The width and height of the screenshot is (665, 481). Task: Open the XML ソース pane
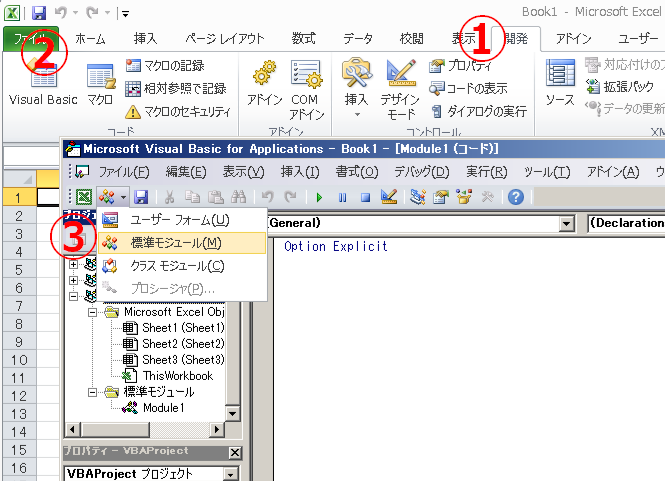point(560,83)
